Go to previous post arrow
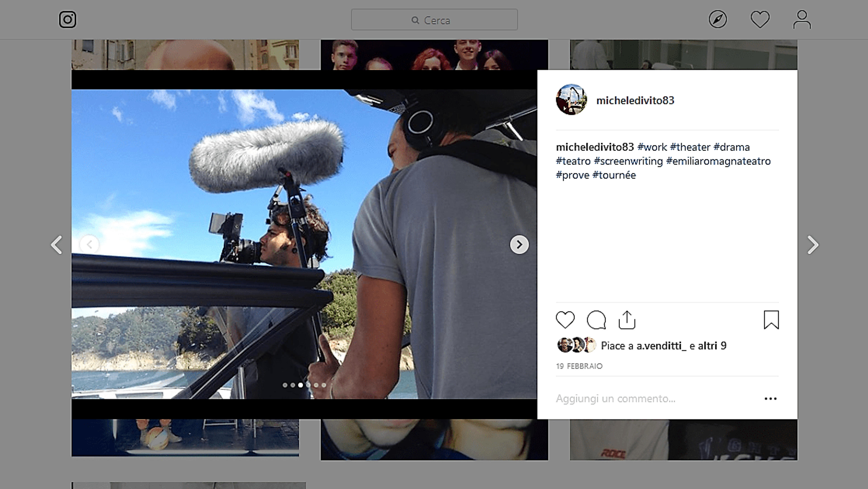The image size is (868, 489). point(56,245)
